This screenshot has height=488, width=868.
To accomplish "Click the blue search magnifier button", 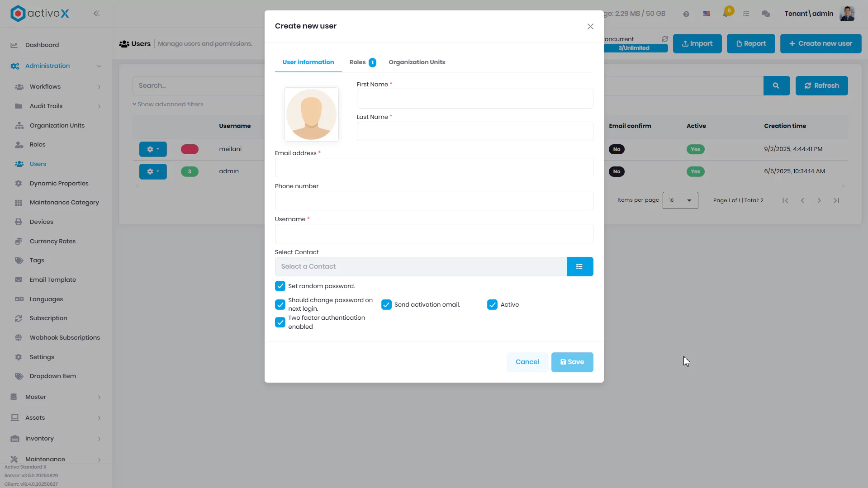I will [776, 85].
